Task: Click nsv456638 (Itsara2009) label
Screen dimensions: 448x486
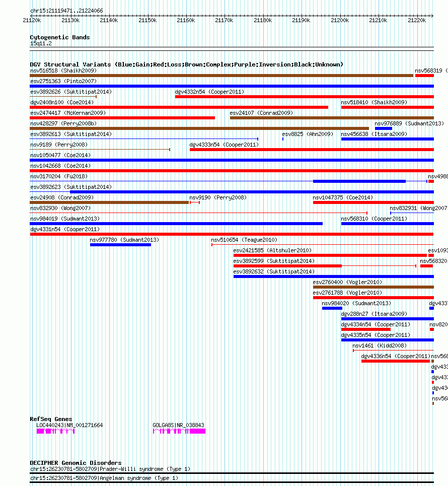Action: coord(374,134)
